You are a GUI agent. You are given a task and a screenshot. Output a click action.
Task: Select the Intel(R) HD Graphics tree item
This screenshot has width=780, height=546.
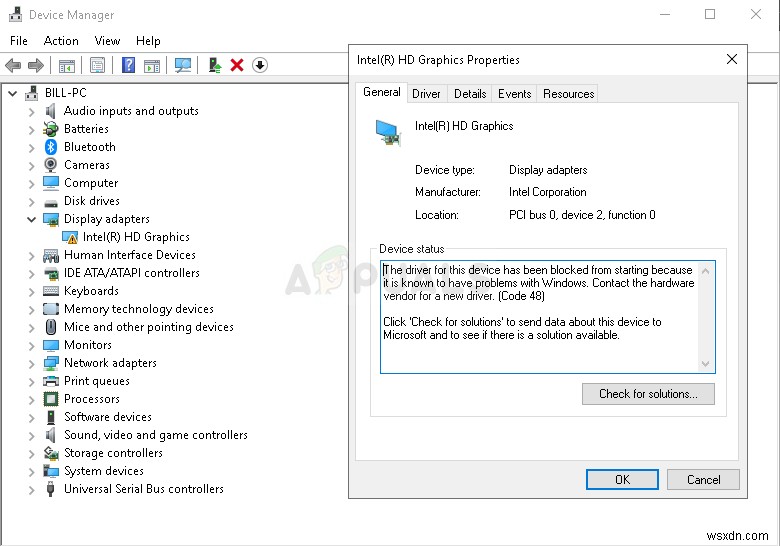click(x=136, y=237)
